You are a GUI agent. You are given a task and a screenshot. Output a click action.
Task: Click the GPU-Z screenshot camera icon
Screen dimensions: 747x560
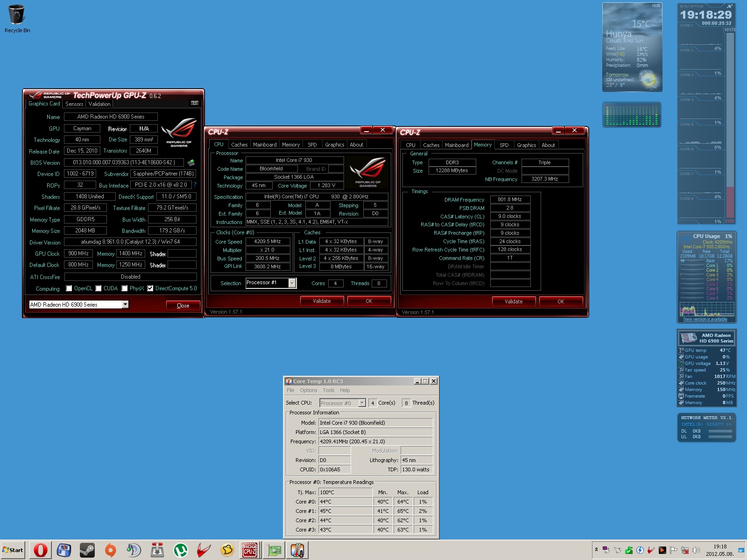[195, 103]
